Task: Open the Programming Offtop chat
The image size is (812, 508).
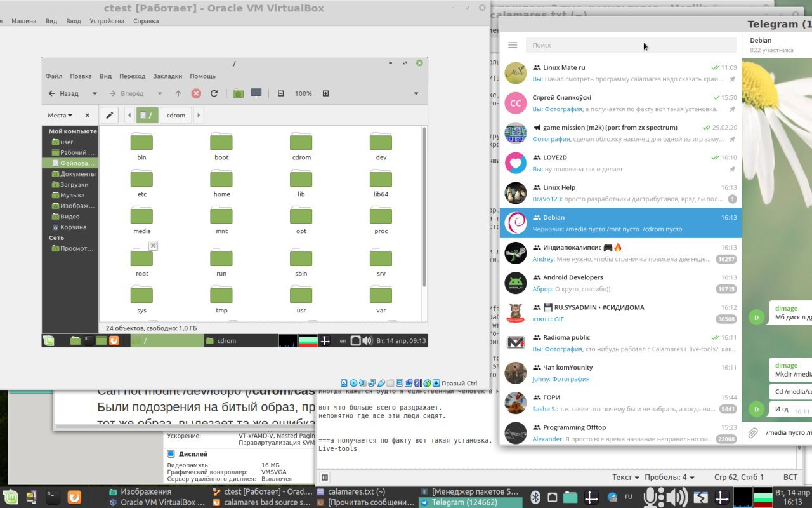Action: 621,431
